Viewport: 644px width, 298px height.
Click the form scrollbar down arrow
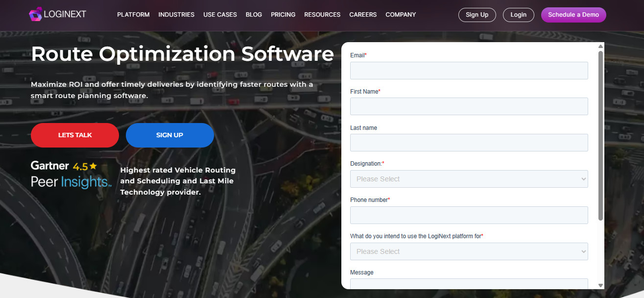600,285
